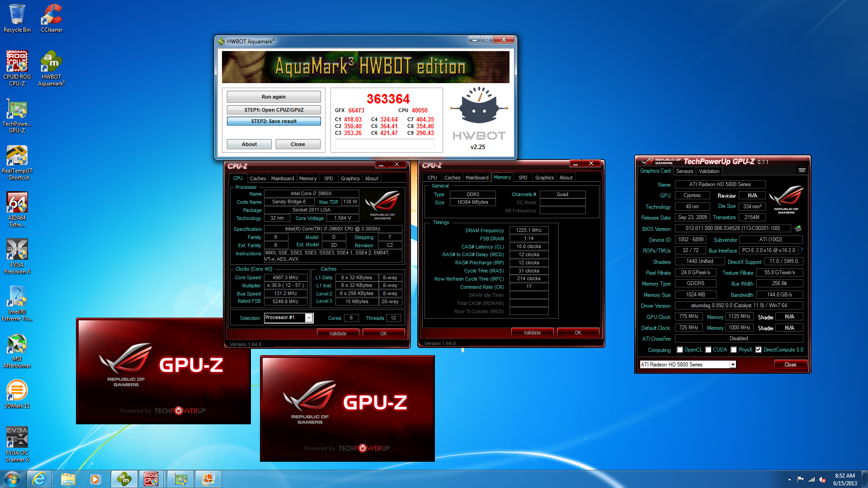Click Run again in Aquamark

tap(274, 97)
